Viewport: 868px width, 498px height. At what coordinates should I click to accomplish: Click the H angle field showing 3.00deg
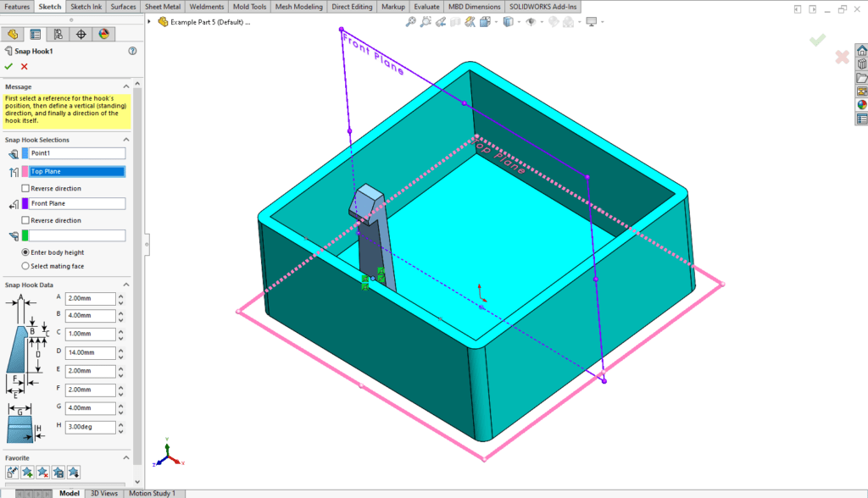[89, 426]
